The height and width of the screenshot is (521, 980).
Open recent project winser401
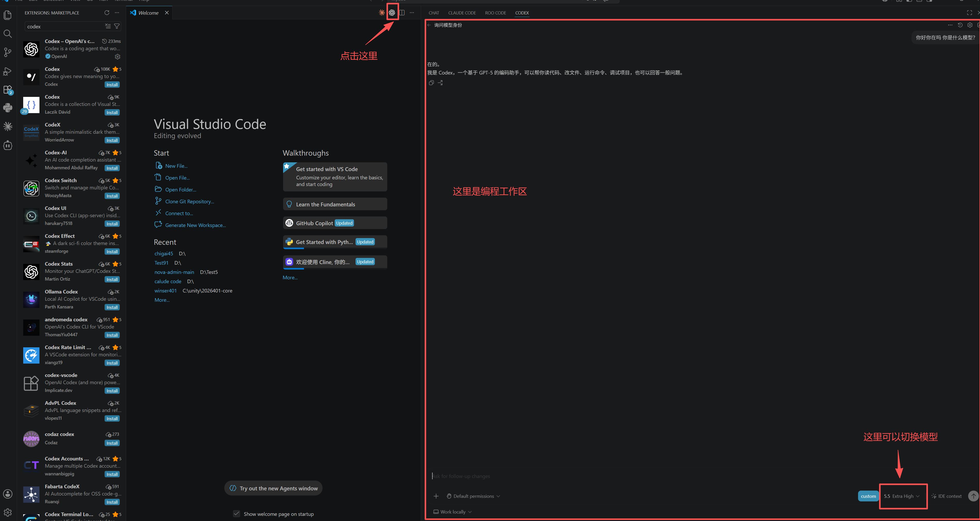(x=166, y=291)
